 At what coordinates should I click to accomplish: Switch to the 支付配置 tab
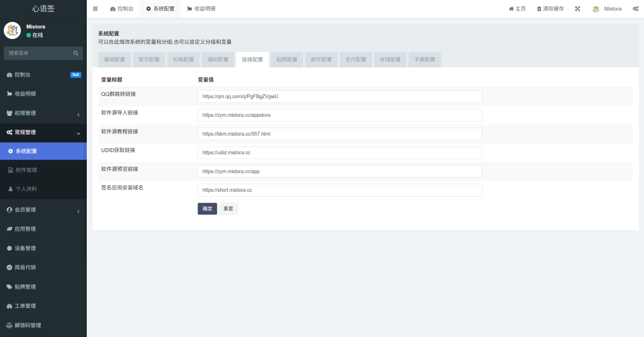[x=356, y=60]
